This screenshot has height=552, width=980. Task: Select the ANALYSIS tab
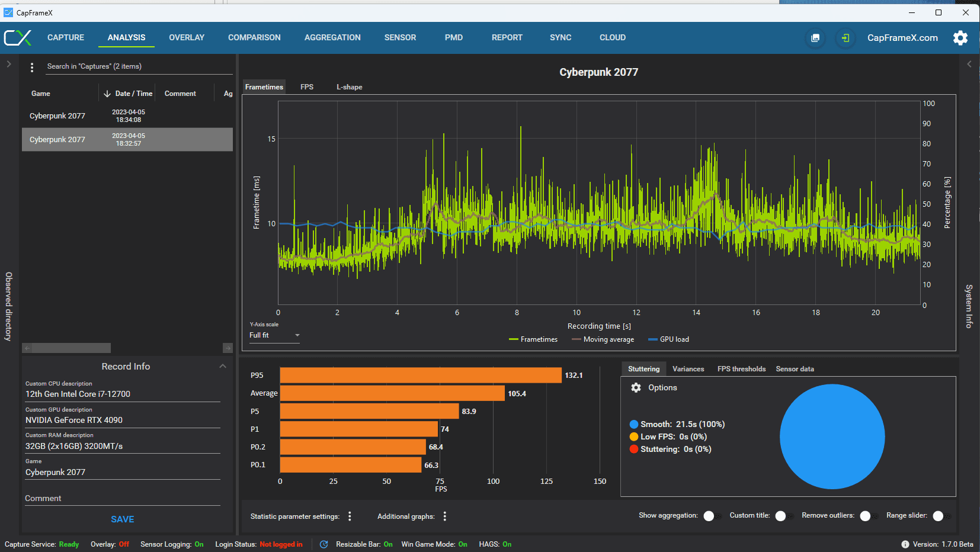click(126, 37)
